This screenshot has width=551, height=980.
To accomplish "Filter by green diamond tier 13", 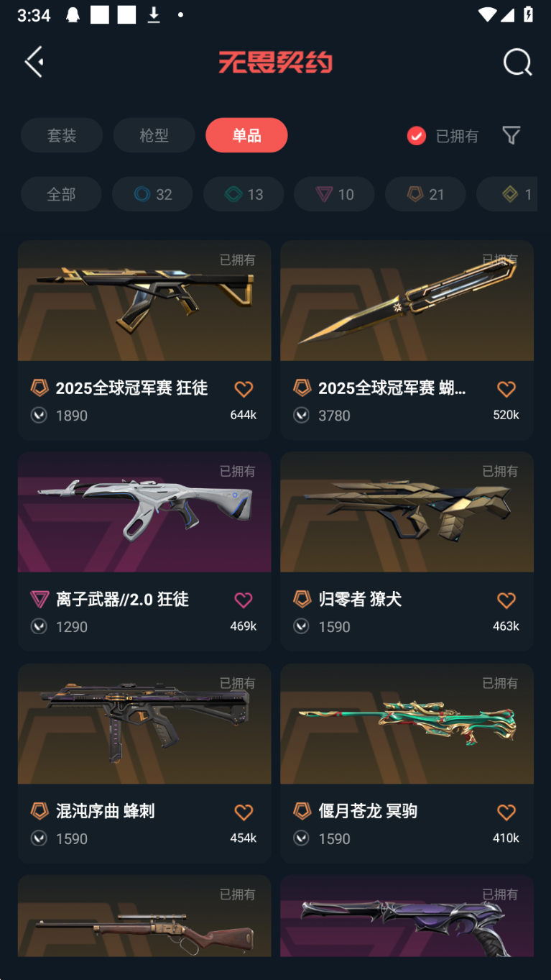I will [244, 194].
